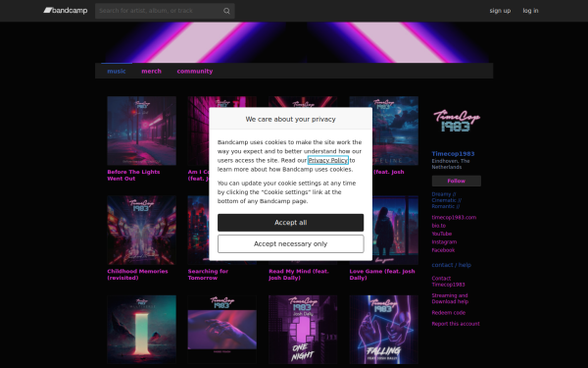Click We care about your privacy heading
This screenshot has width=588, height=368.
291,119
